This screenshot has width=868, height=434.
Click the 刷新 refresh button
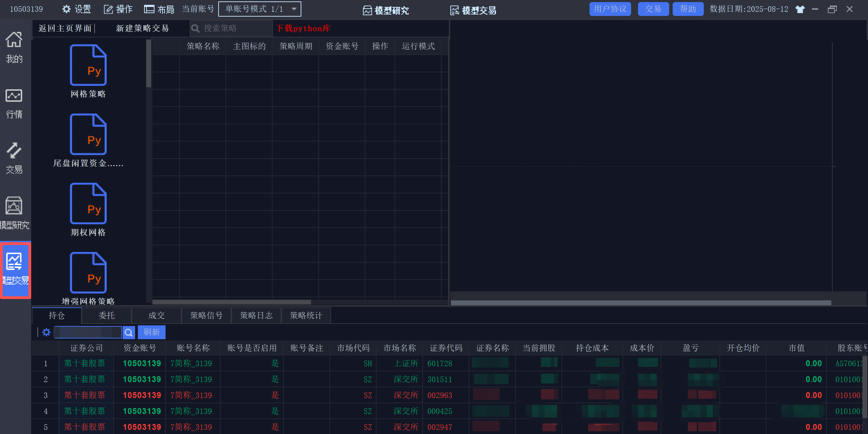tap(152, 332)
